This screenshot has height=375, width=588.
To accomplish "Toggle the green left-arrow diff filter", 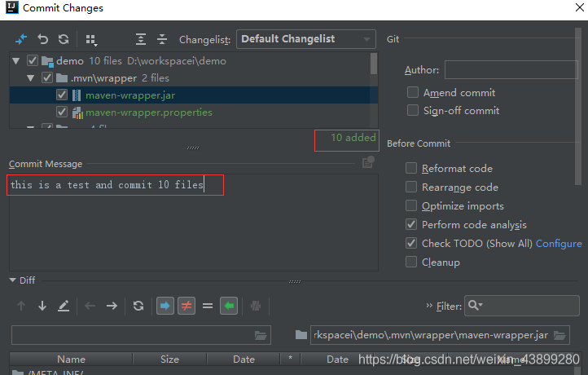I will click(x=229, y=306).
